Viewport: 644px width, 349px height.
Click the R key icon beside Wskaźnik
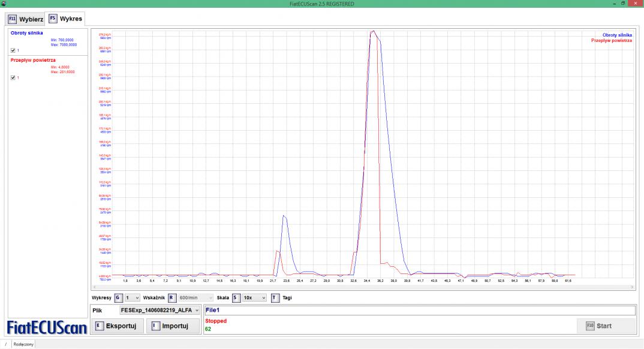click(171, 297)
